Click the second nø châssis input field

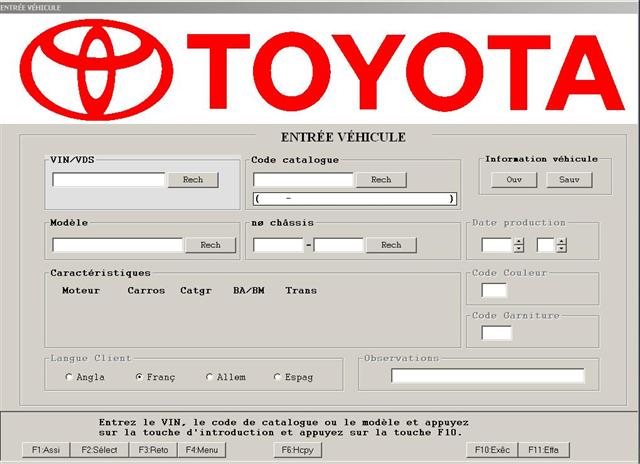[338, 245]
